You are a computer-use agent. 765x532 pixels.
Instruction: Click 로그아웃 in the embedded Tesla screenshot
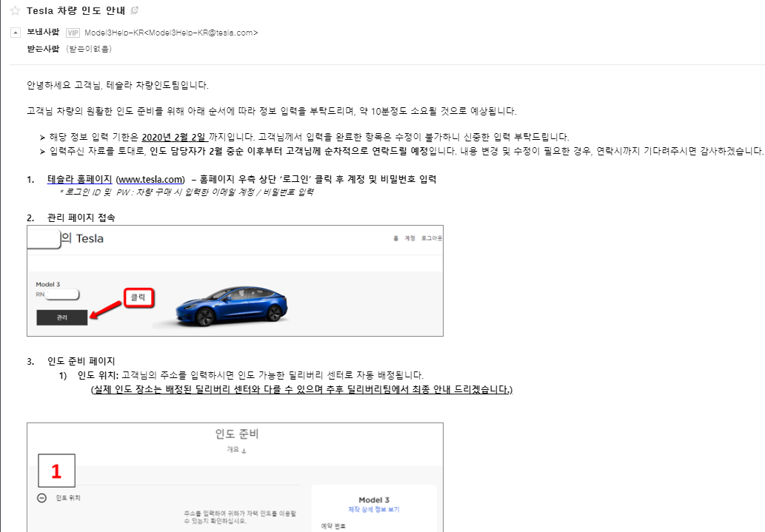(432, 238)
